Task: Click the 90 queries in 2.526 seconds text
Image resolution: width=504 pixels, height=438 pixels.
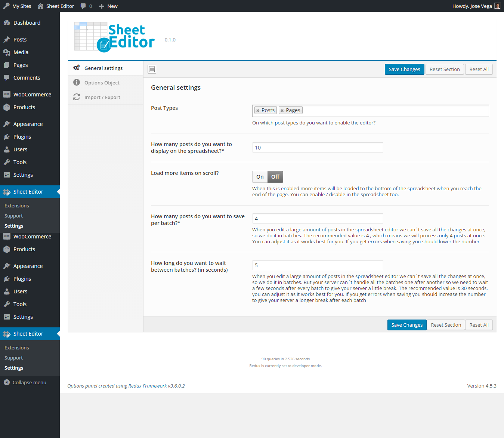Action: [285, 359]
